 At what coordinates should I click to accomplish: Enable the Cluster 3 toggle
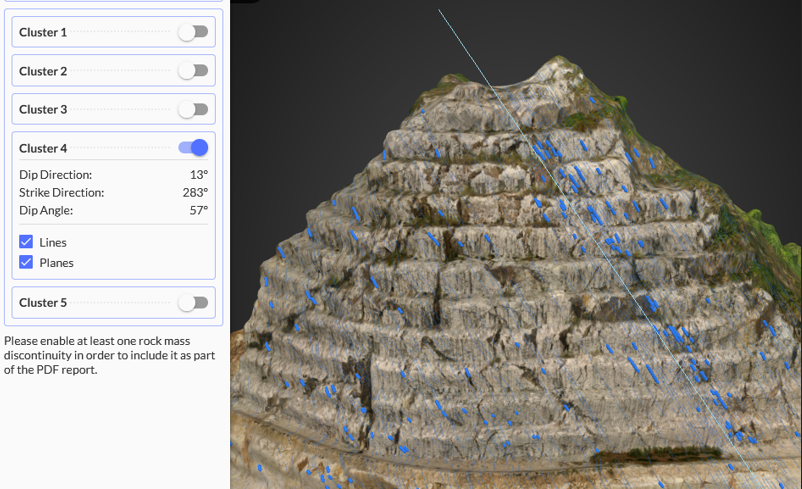tap(193, 109)
